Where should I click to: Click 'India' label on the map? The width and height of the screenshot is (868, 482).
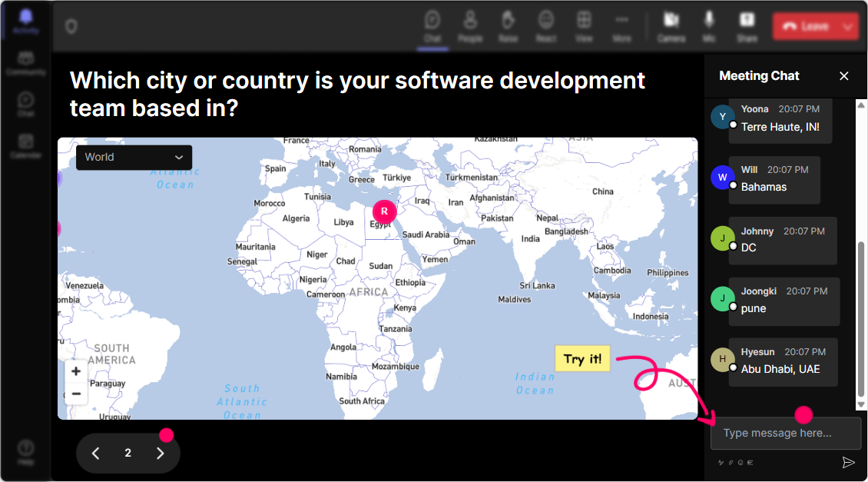click(x=530, y=239)
